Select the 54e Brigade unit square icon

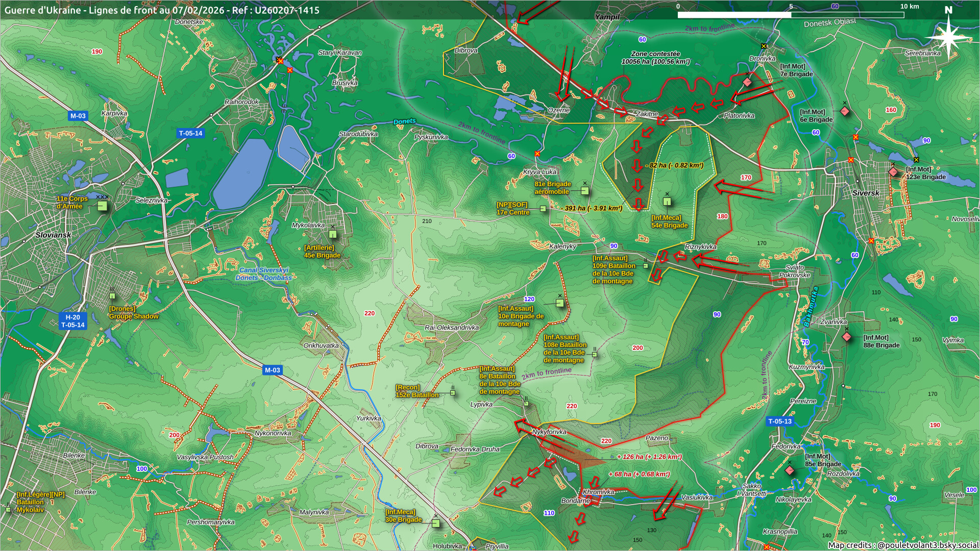(667, 202)
